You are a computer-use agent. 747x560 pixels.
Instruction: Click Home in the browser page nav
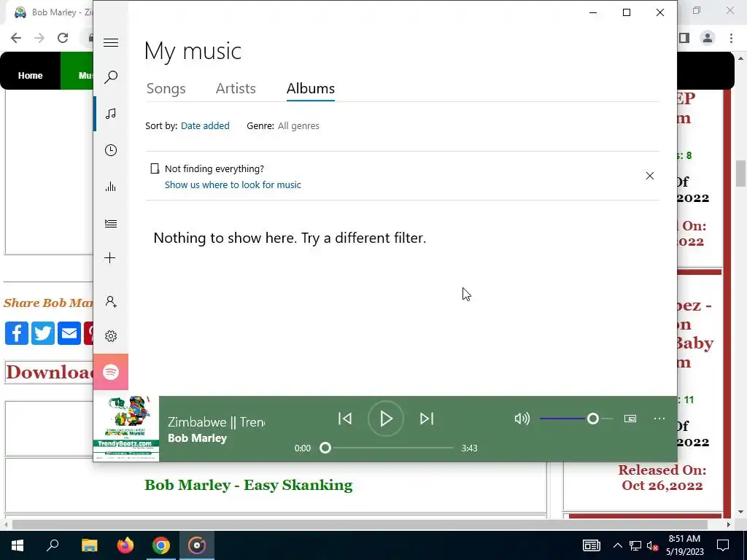pyautogui.click(x=30, y=75)
